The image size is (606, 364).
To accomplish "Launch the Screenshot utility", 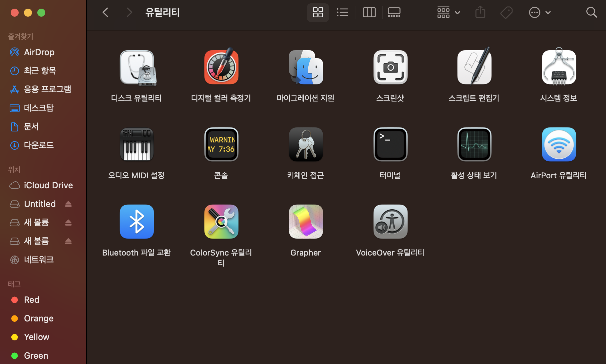I will 390,67.
